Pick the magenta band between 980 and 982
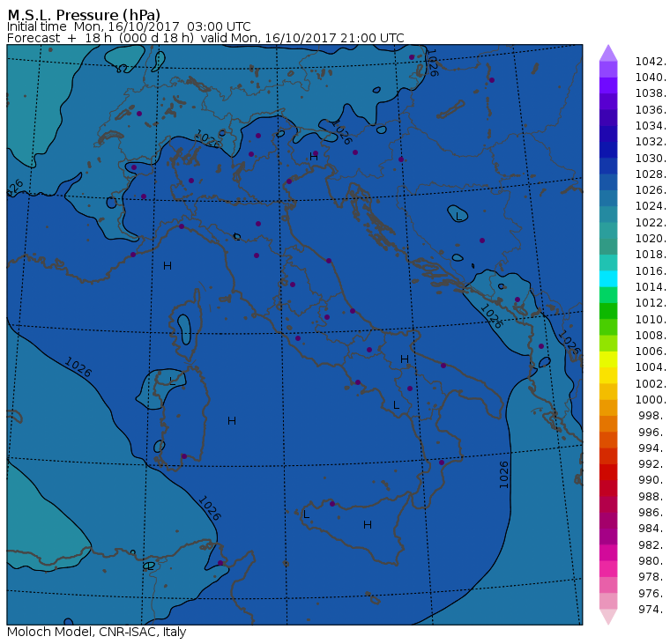The image size is (670, 644). 608,552
